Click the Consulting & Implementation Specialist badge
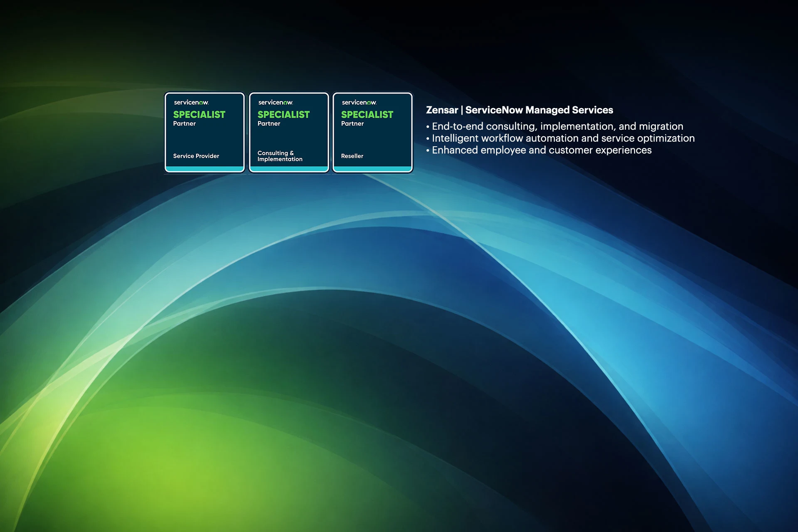Image resolution: width=798 pixels, height=532 pixels. (289, 133)
